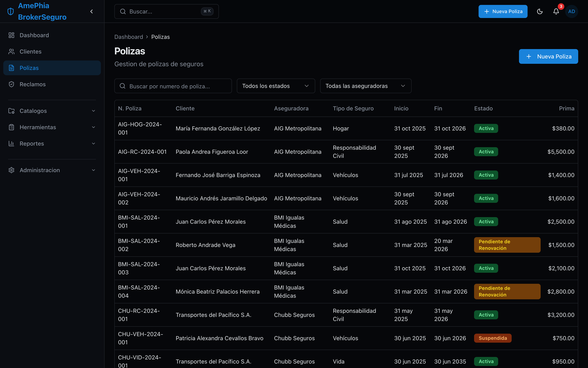This screenshot has height=368, width=588.
Task: Click policy CHU-VEH-2024-001
Action: coord(140,338)
